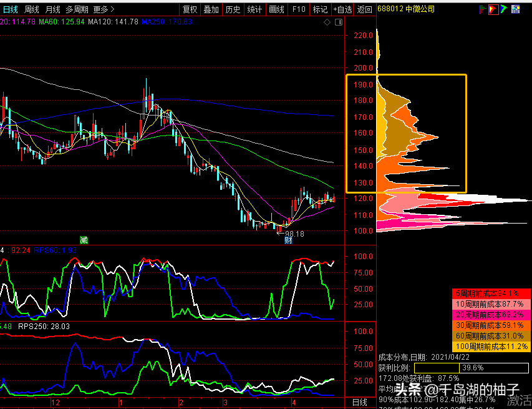Click MA120: 141.78 indicator label
532x409 pixels.
113,22
